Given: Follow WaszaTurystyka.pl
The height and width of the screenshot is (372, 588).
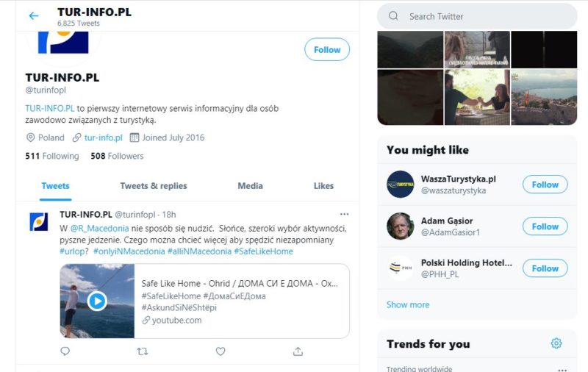Looking at the screenshot, I should 545,185.
